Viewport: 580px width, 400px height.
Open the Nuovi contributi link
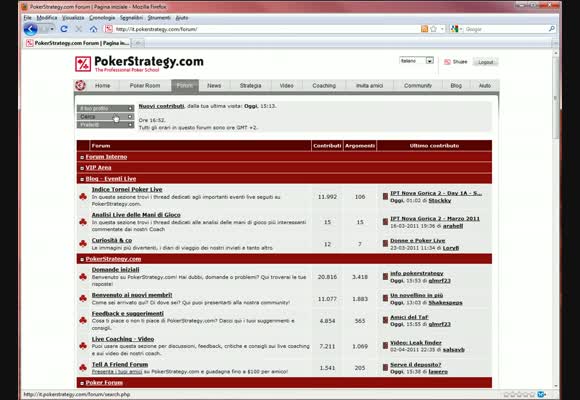[x=161, y=106]
